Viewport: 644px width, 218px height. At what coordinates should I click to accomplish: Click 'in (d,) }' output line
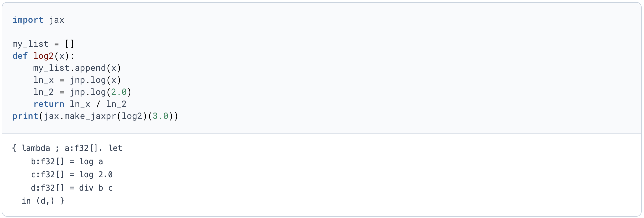pos(43,201)
